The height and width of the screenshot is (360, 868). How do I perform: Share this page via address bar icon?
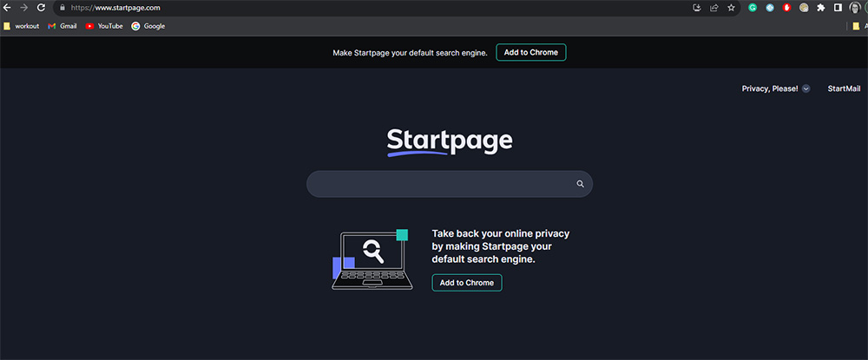(714, 8)
